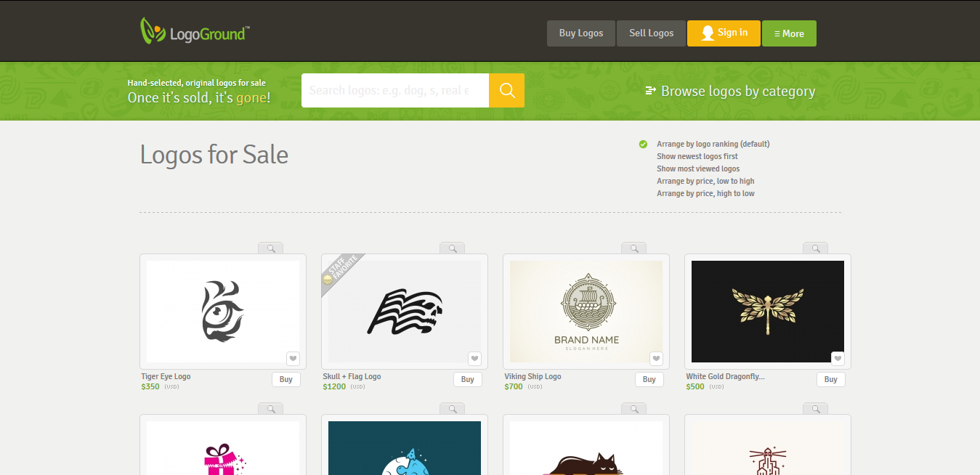Sort by price, high to low
Viewport: 980px width, 475px height.
click(705, 193)
